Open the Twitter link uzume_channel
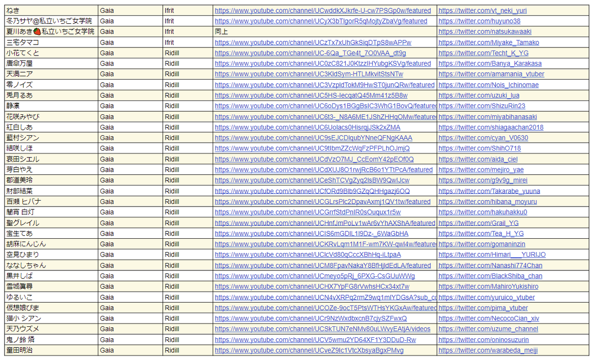This screenshot has height=364, width=595. (488, 329)
